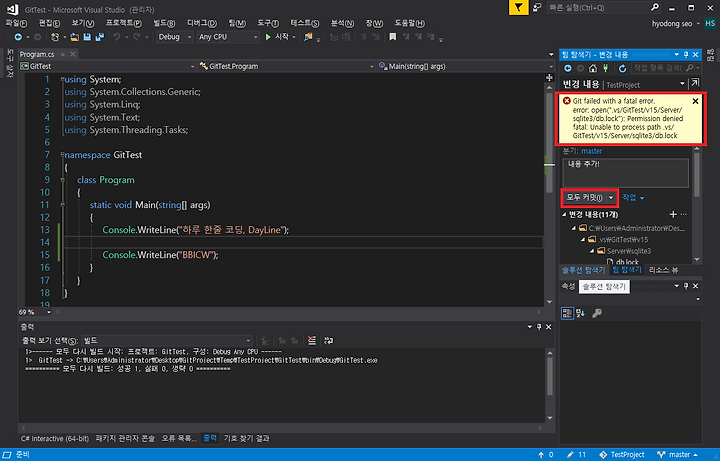The image size is (720, 461).
Task: Refresh Team Explorer with the circular arrow
Action: click(x=622, y=68)
